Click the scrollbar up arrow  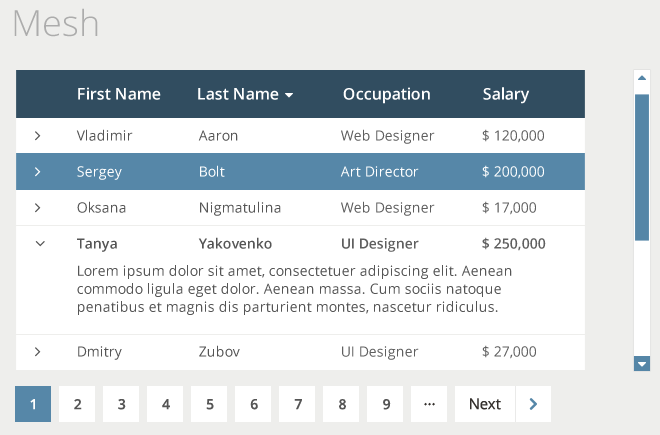tap(642, 78)
